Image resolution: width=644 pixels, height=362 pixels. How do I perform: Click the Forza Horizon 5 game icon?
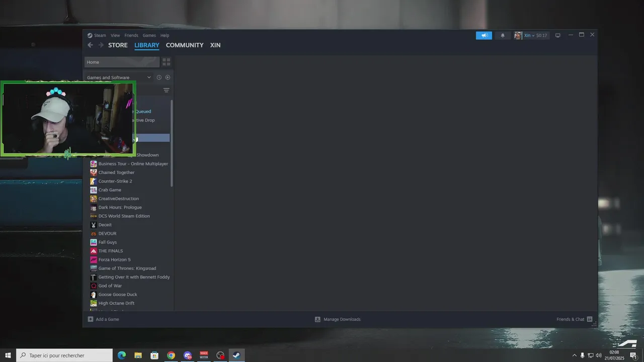pos(94,259)
